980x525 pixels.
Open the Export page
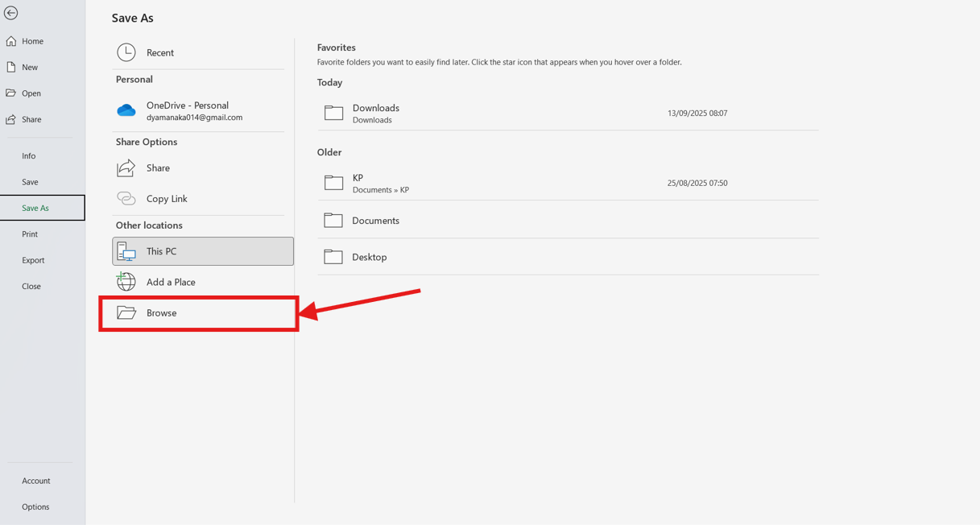coord(33,260)
